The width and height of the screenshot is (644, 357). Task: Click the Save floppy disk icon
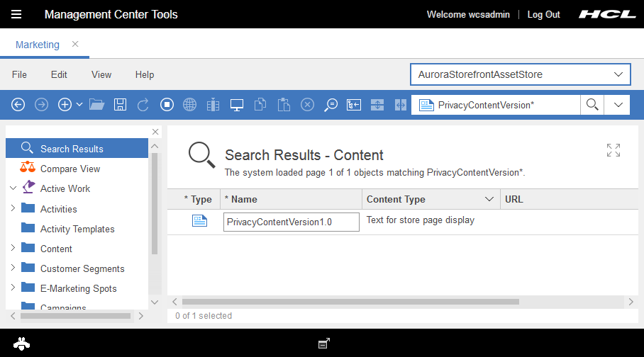point(120,105)
